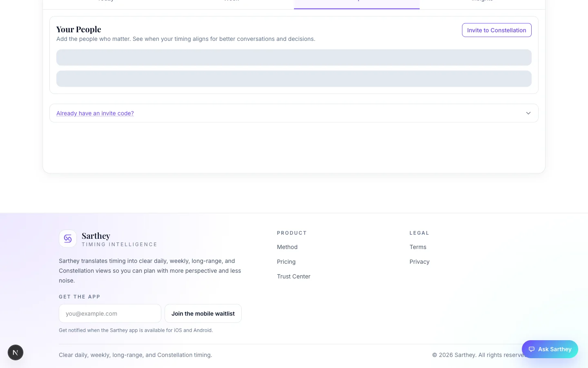Screen dimensions: 588x368
Task: Visit the Trust Center page
Action: pos(294,276)
